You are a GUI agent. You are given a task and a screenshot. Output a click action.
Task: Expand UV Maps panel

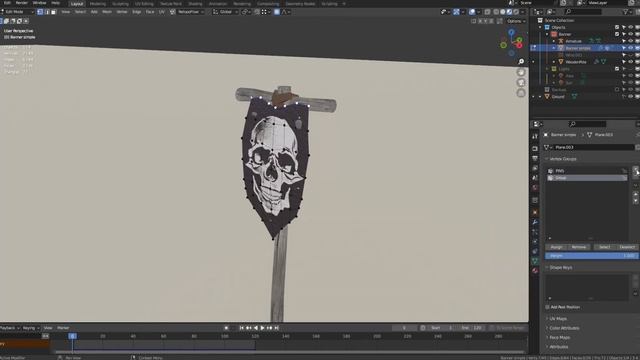pyautogui.click(x=558, y=318)
